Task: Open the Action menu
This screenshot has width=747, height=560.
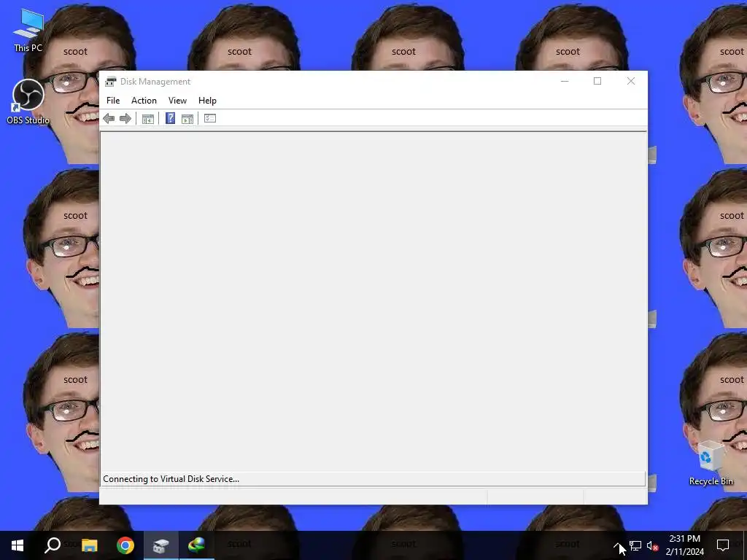Action: [x=144, y=101]
